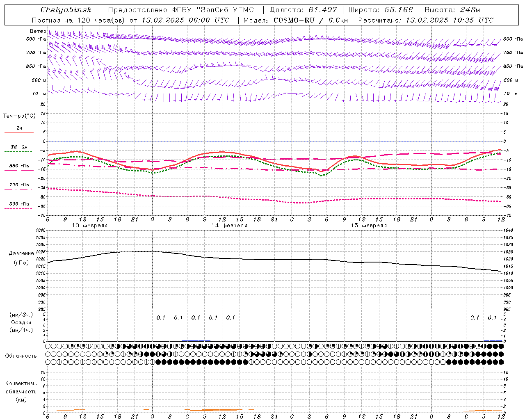Click the 'Модель COSMO-RU / 6.6км' model label
Screen dimensions: 525x420
[x=296, y=20]
